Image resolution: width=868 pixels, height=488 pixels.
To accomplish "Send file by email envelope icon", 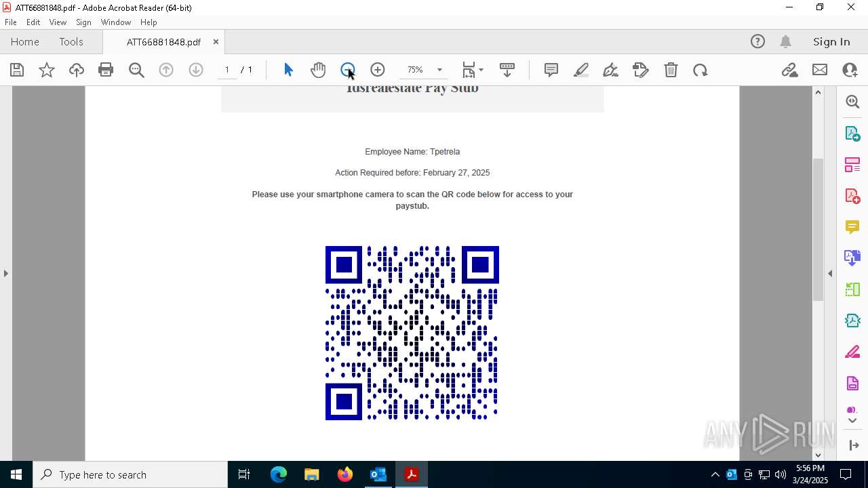I will point(820,70).
